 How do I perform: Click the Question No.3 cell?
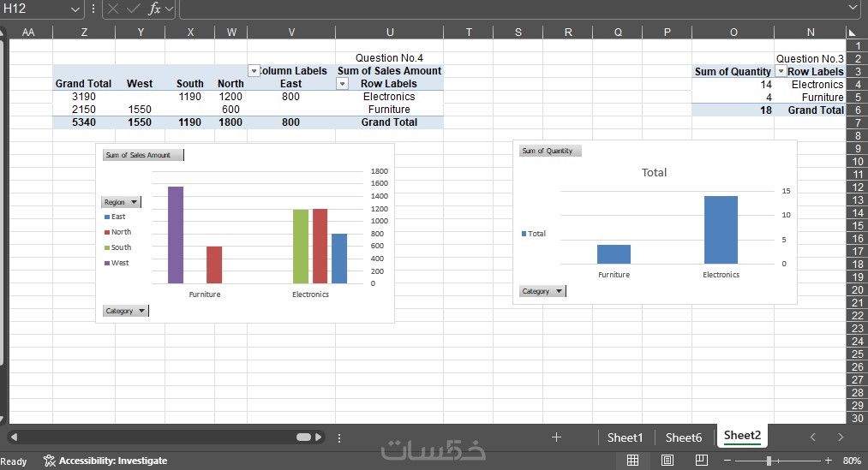tap(810, 58)
